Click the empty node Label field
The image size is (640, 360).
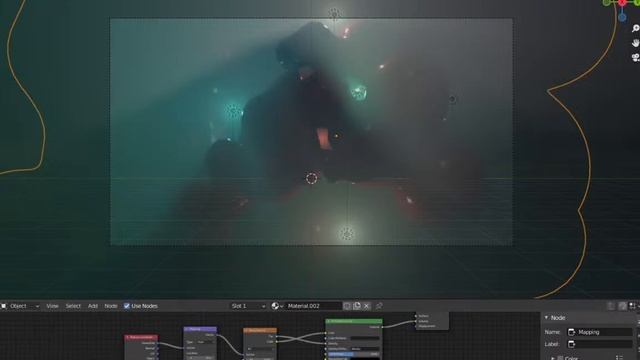600,344
